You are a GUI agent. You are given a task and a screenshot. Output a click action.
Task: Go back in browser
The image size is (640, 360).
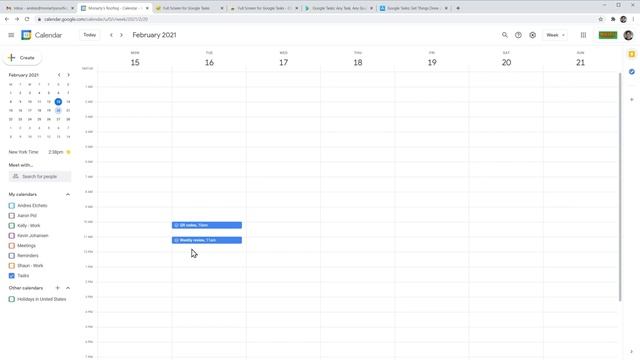(x=7, y=19)
